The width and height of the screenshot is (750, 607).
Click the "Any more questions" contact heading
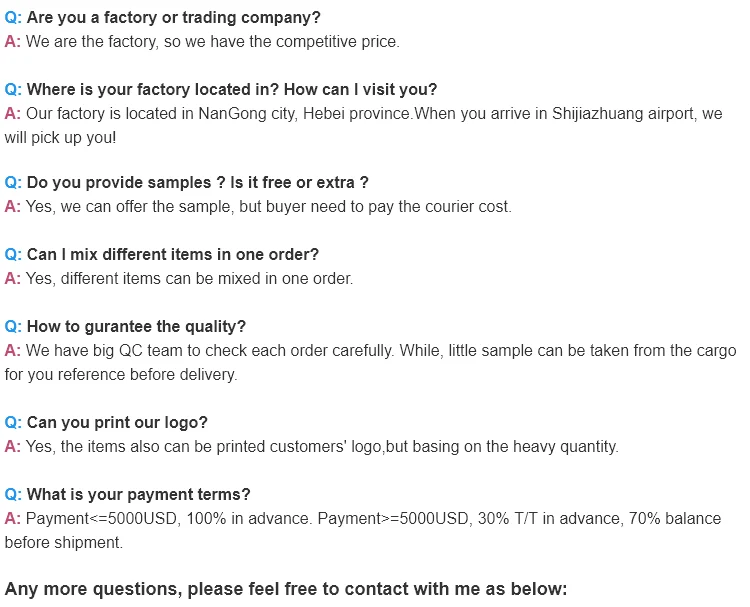285,588
